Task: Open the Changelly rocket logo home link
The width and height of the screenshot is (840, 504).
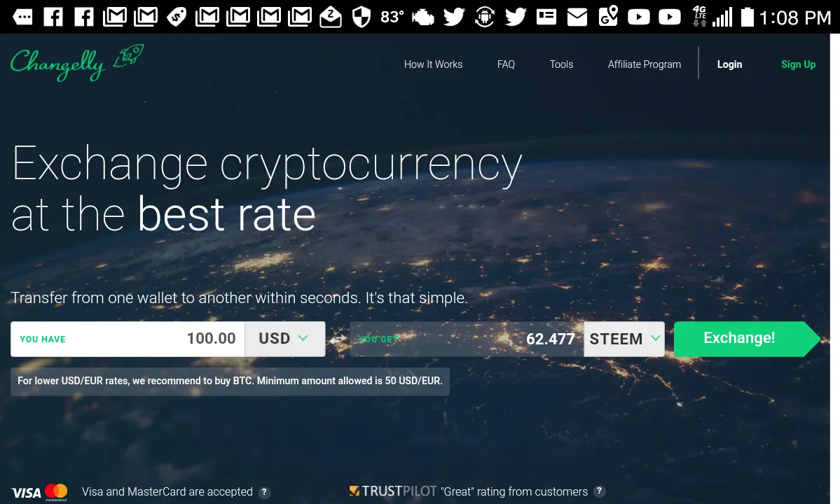Action: coord(77,62)
